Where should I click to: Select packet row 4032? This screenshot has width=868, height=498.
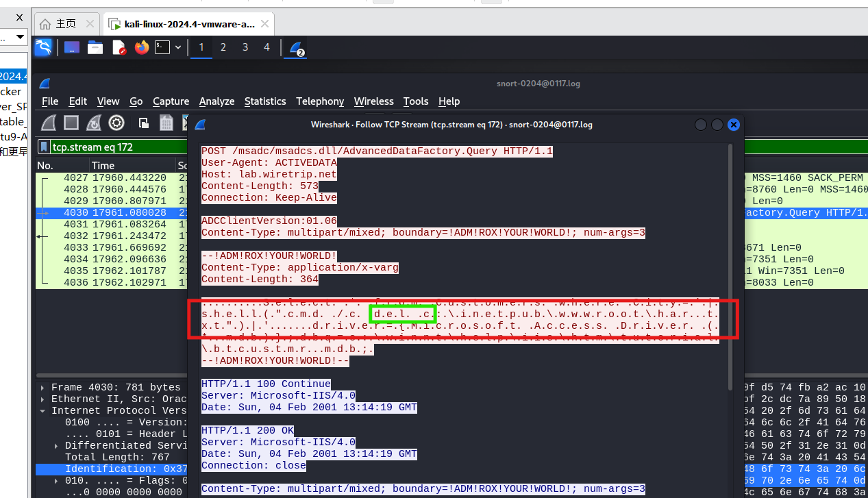[112, 236]
